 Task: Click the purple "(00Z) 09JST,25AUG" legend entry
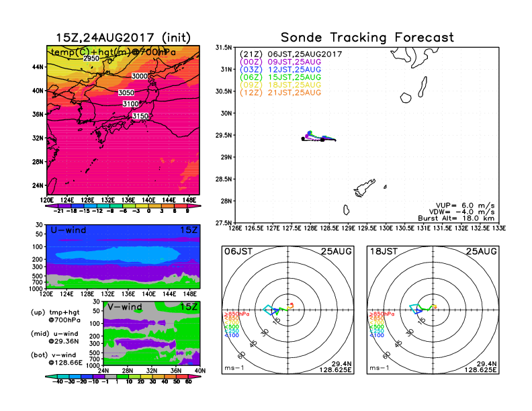click(x=280, y=62)
